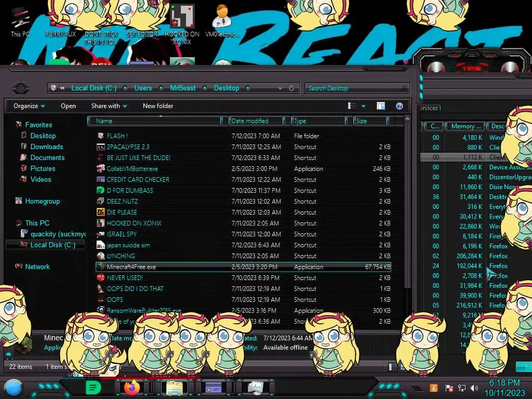Sort the file list by the Size column
The image size is (532, 399).
[x=370, y=121]
